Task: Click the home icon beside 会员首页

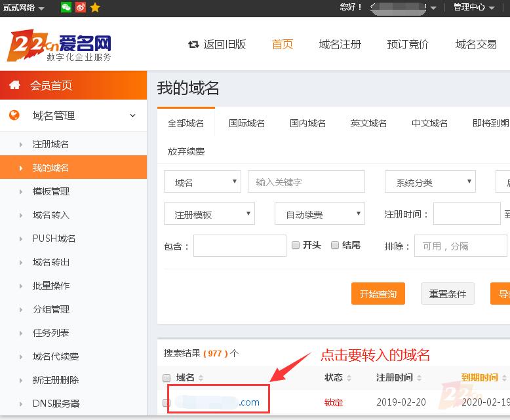Action: point(14,85)
